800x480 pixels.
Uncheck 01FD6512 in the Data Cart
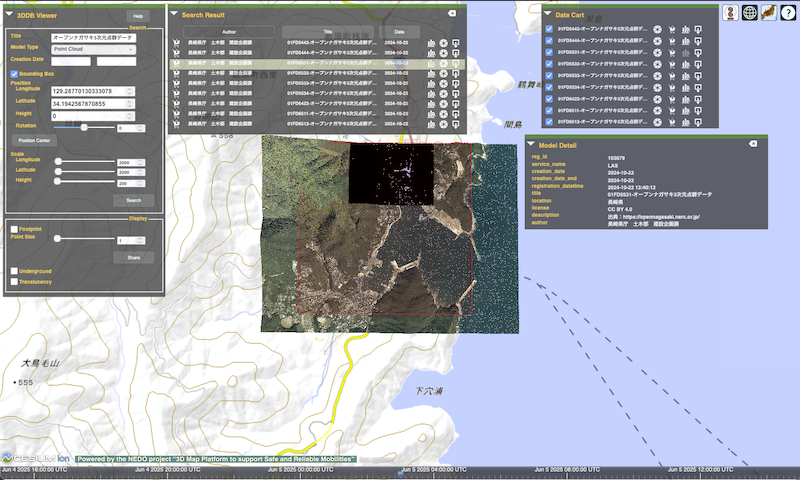549,121
